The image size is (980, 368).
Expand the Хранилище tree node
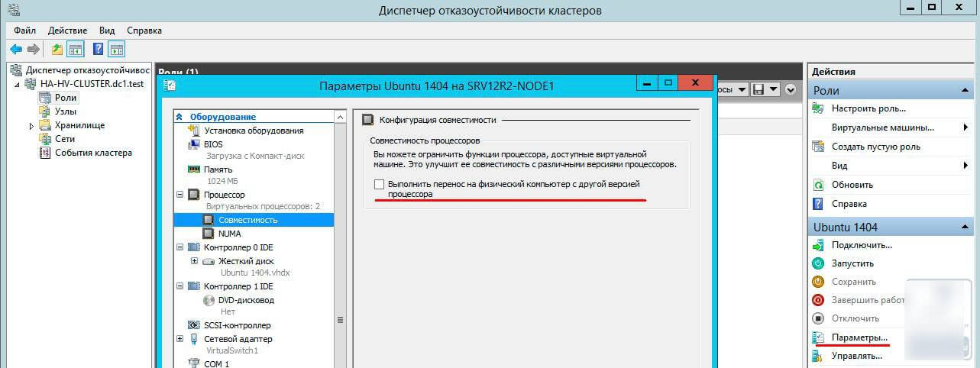coord(31,125)
